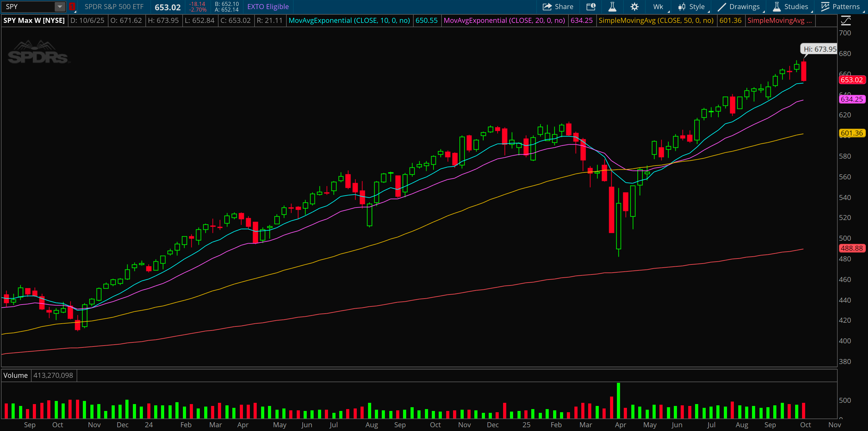This screenshot has height=431, width=868.
Task: Click the cyan MovAvgExponential 10 label
Action: point(349,21)
